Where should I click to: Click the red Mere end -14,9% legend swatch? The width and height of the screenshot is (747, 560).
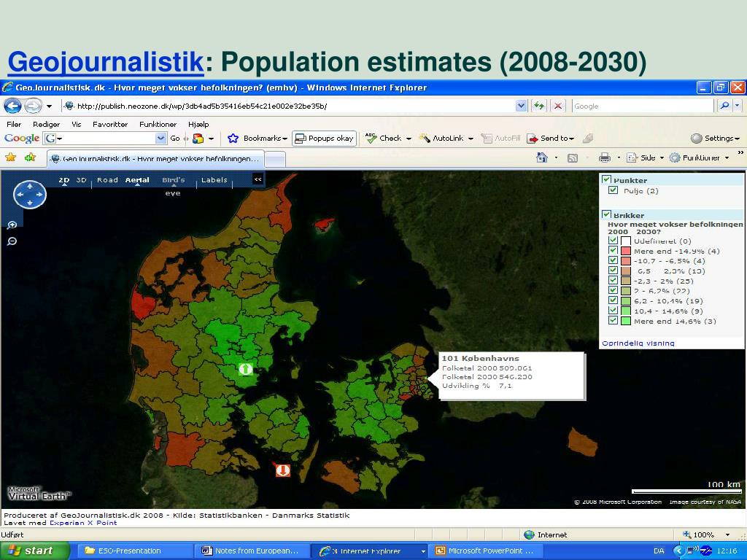(x=625, y=251)
